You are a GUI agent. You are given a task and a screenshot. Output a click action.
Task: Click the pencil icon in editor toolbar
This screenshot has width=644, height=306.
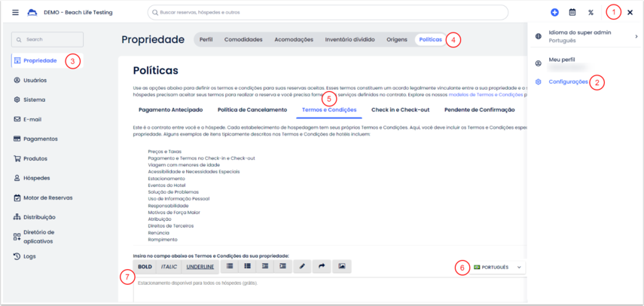302,267
